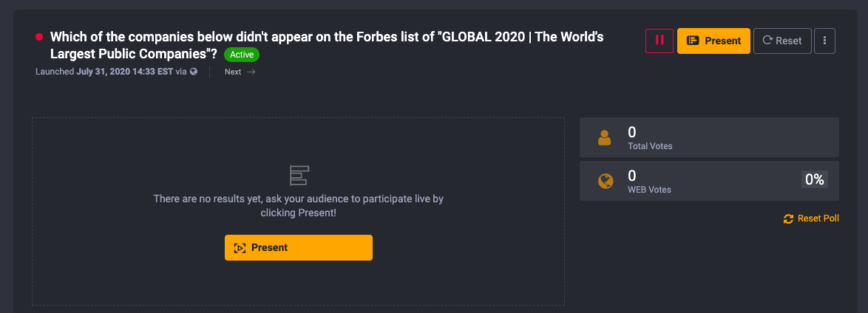Image resolution: width=868 pixels, height=313 pixels.
Task: Click the red live indicator dot
Action: coord(39,37)
